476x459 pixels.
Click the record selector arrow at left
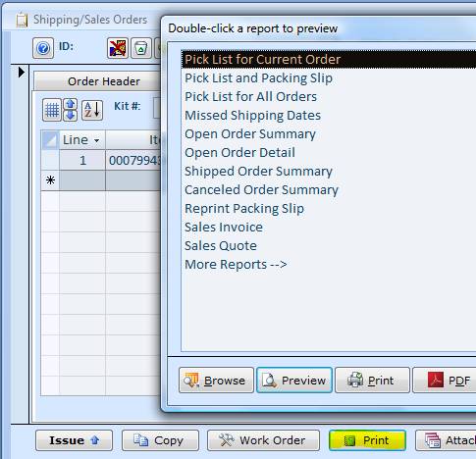22,73
